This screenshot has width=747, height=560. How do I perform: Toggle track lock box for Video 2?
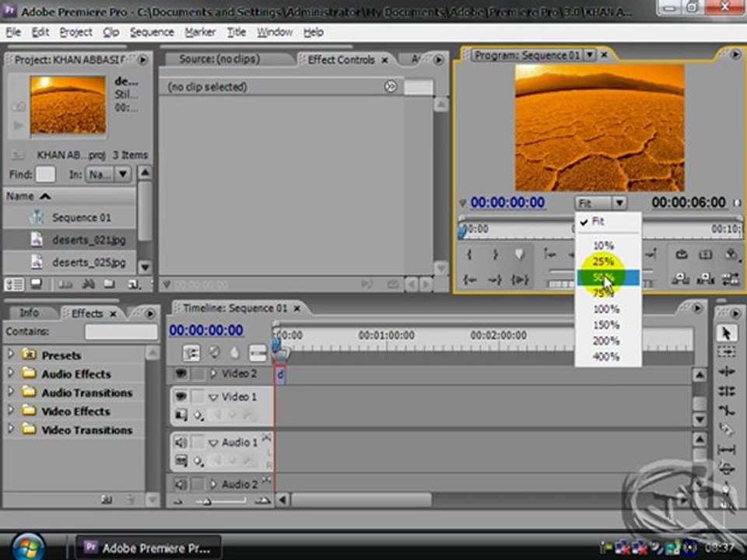pos(198,374)
